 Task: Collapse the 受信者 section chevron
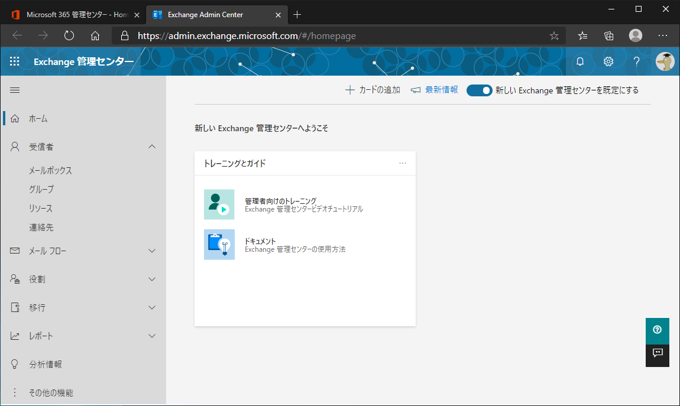pos(152,147)
